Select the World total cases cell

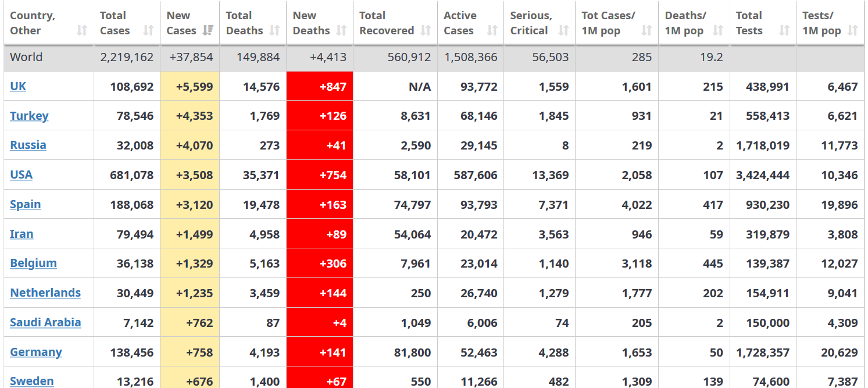tap(127, 57)
